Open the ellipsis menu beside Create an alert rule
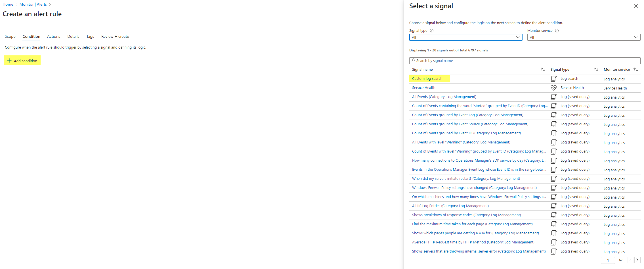This screenshot has width=644, height=269. tap(71, 14)
